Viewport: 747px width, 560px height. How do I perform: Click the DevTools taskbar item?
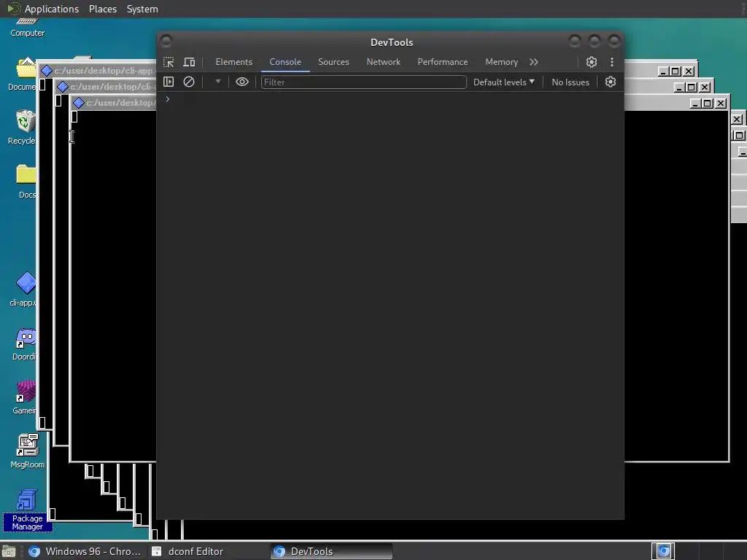(x=332, y=551)
